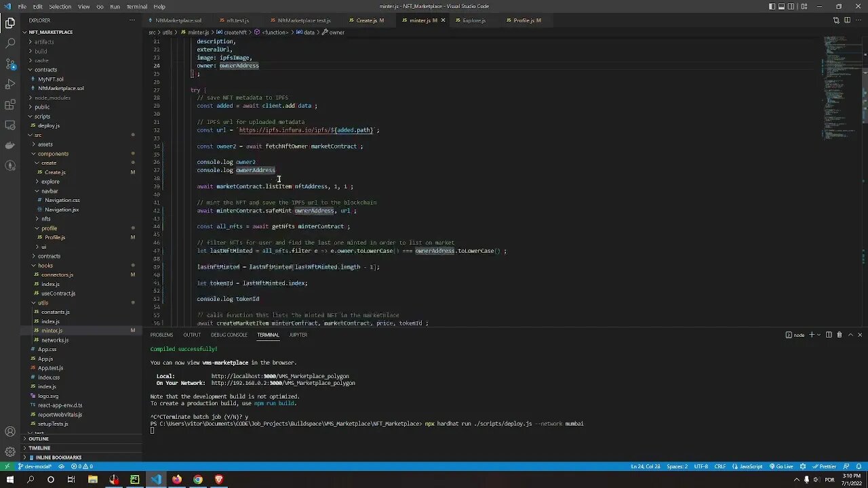Open Firefox from the taskbar

[176, 480]
